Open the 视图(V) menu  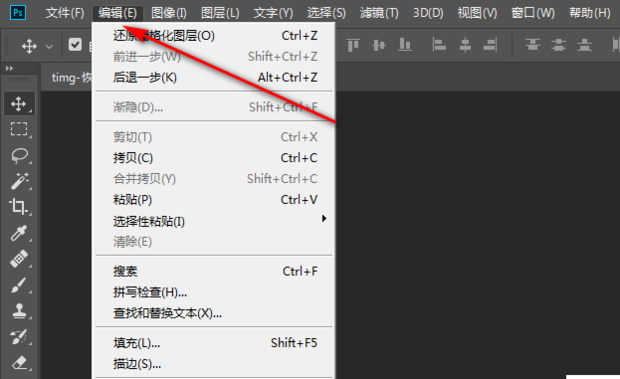tap(477, 13)
